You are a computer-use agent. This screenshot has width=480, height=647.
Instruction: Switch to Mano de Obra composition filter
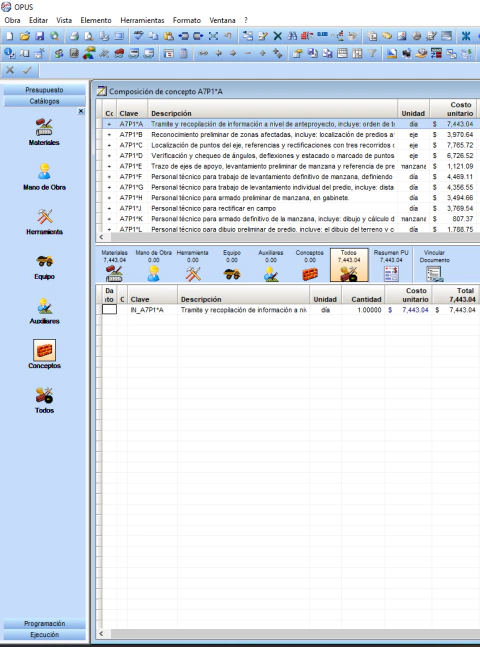[x=154, y=265]
